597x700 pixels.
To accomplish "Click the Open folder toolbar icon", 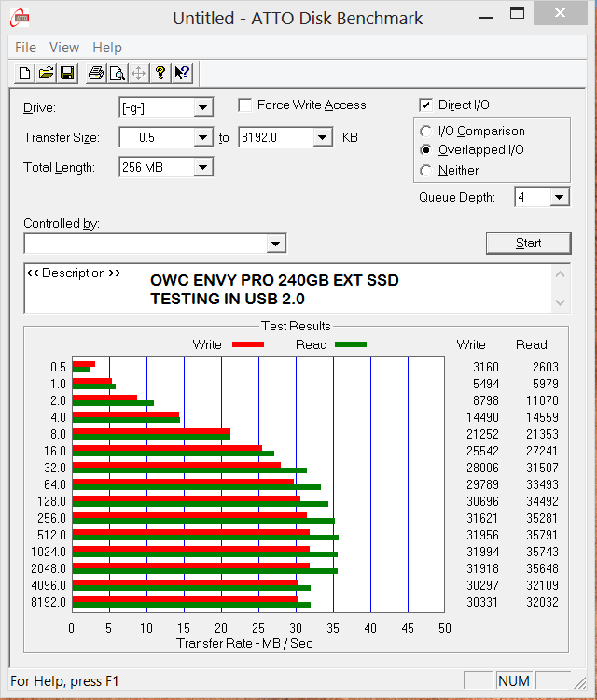I will pos(46,73).
